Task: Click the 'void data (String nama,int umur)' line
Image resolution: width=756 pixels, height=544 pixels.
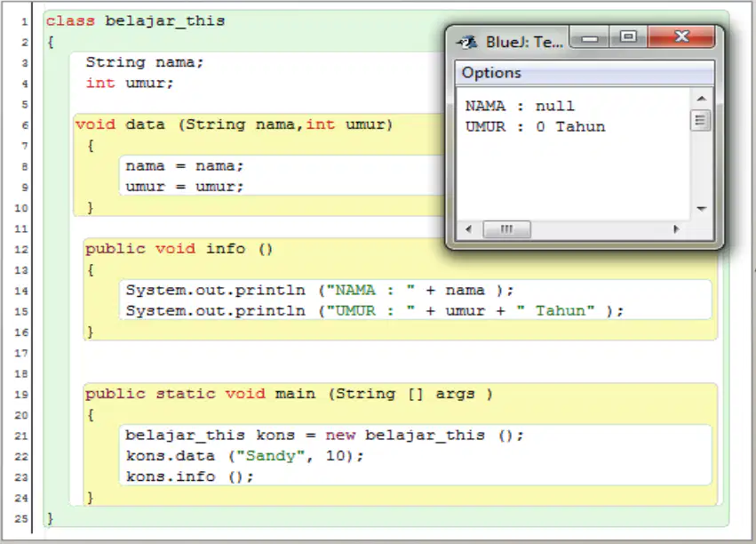Action: point(235,124)
